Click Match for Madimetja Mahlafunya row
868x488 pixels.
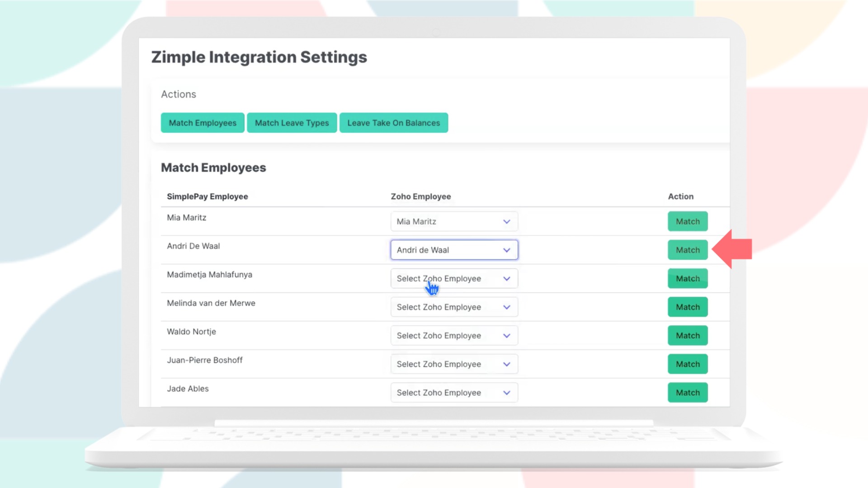tap(688, 279)
